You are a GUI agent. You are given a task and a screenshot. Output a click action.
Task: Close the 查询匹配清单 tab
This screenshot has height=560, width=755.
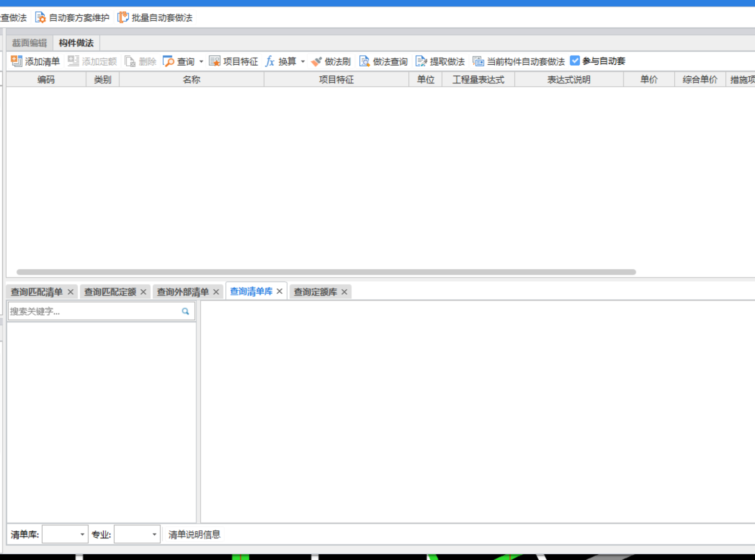coord(71,292)
